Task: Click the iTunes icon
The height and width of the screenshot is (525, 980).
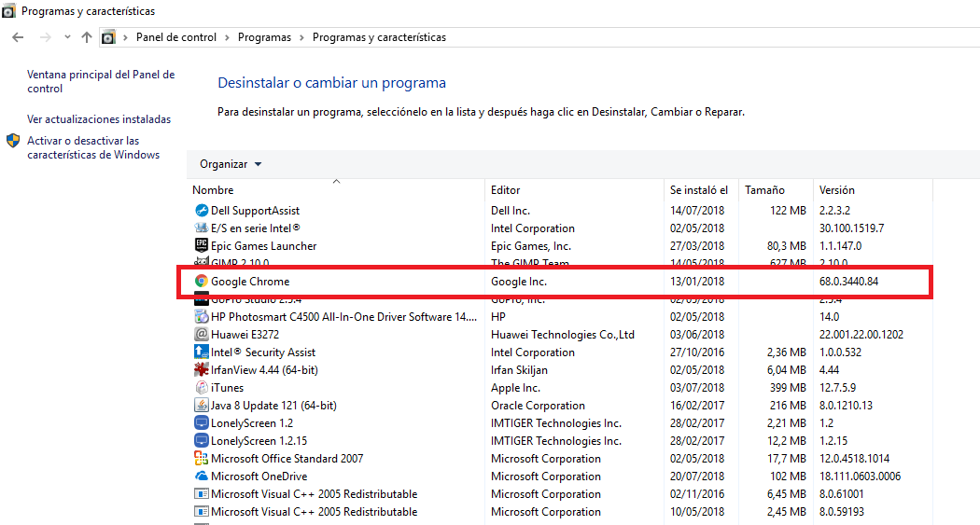Action: coord(201,387)
